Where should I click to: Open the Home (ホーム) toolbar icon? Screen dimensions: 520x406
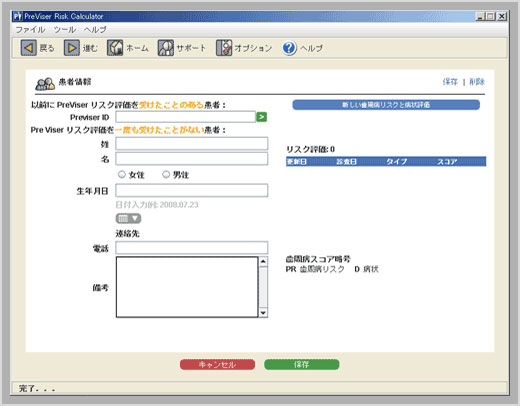pos(115,48)
